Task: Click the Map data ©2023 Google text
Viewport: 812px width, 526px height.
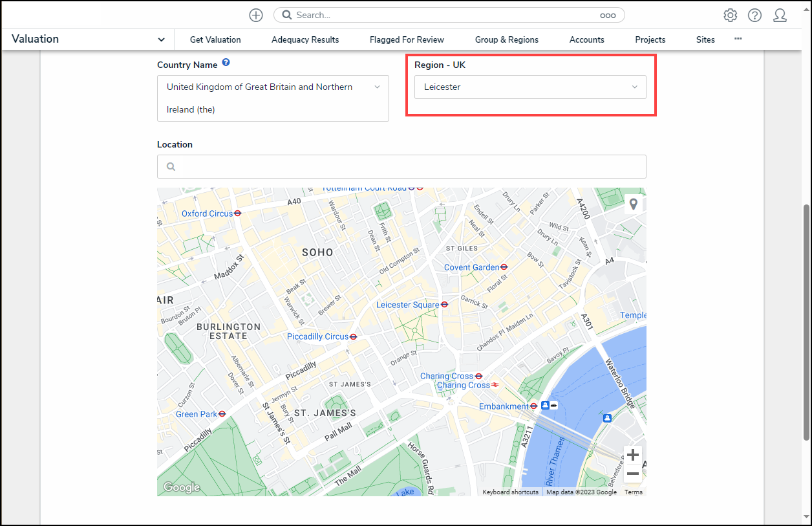Action: (581, 492)
